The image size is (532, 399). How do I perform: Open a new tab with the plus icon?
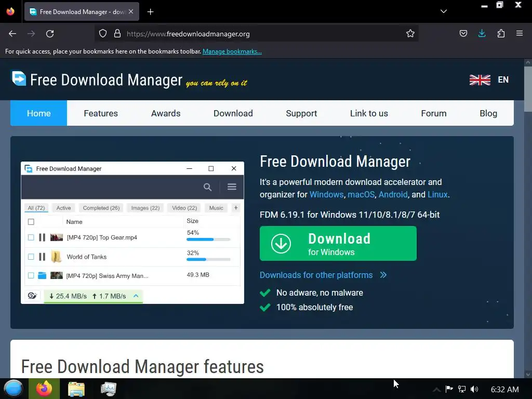(150, 12)
